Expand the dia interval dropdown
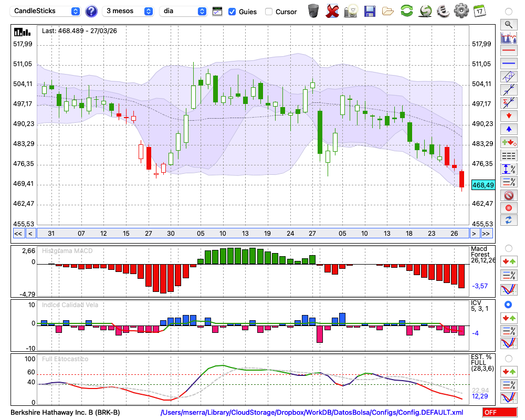Image resolution: width=525 pixels, height=420 pixels. [x=183, y=11]
